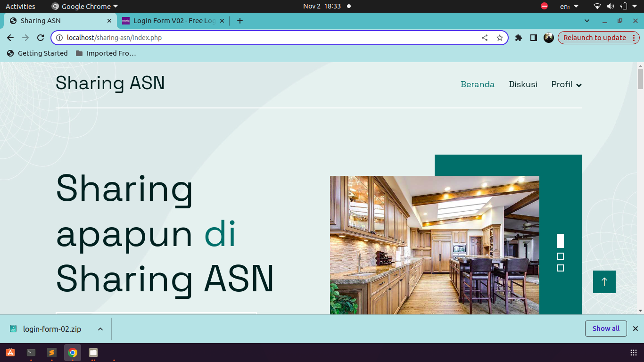Image resolution: width=644 pixels, height=362 pixels.
Task: Select the third slide indicator
Action: (560, 268)
